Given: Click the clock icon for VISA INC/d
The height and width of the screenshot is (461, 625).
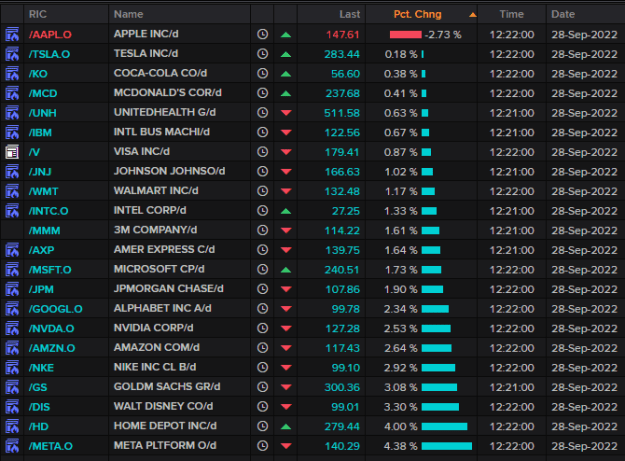Looking at the screenshot, I should 262,152.
